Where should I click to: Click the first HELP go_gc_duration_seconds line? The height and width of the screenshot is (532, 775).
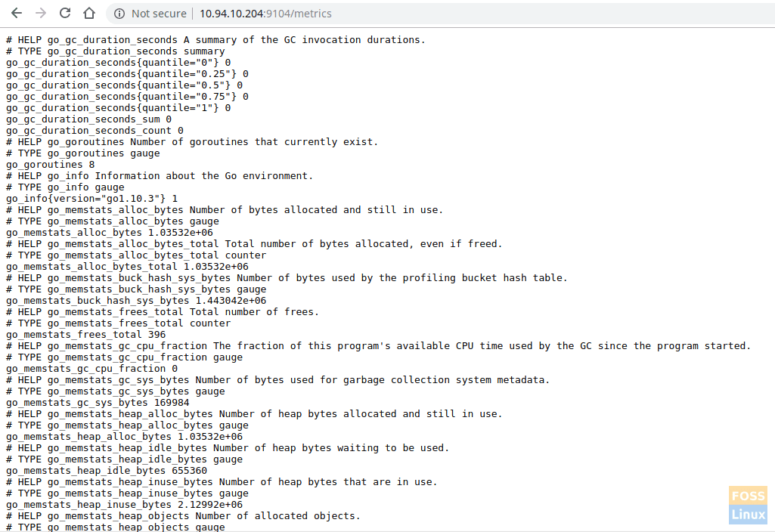215,40
